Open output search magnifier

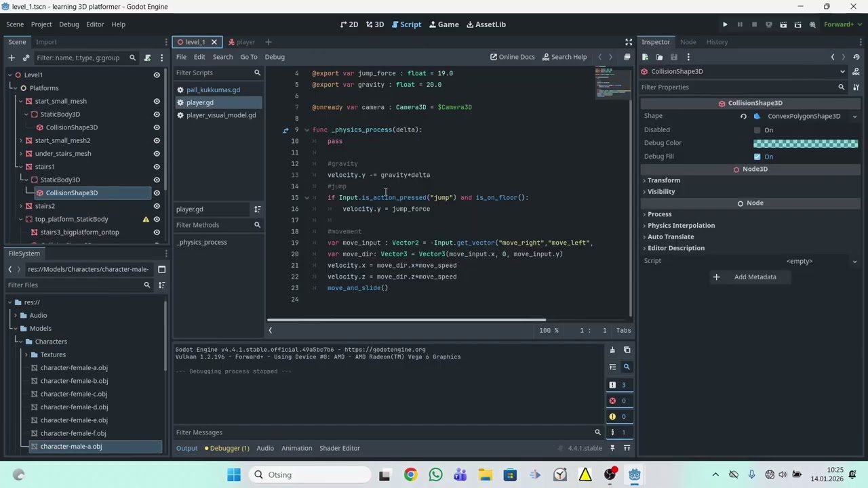tap(627, 367)
